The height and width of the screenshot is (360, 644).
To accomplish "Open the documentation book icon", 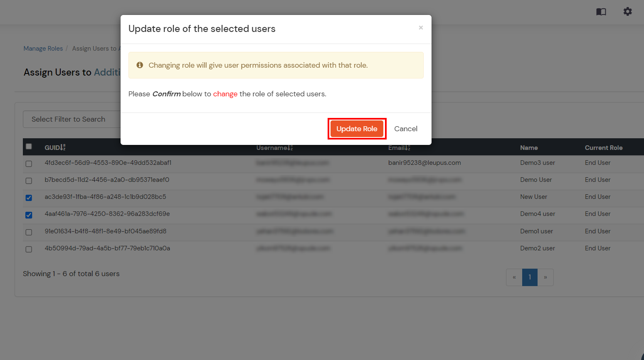I will pos(601,12).
